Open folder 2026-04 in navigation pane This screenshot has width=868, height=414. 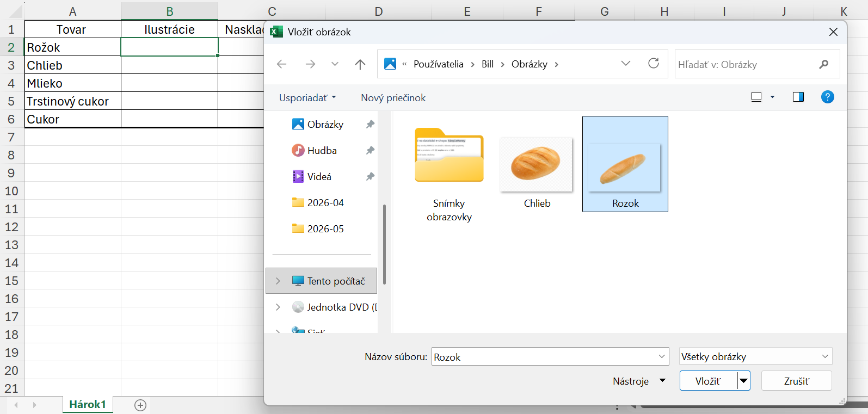(325, 203)
